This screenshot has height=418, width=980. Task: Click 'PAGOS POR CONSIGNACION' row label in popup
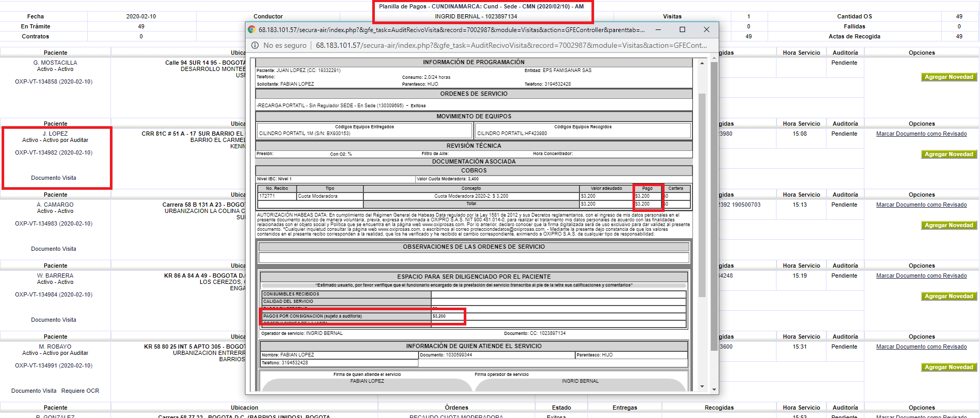tap(312, 317)
